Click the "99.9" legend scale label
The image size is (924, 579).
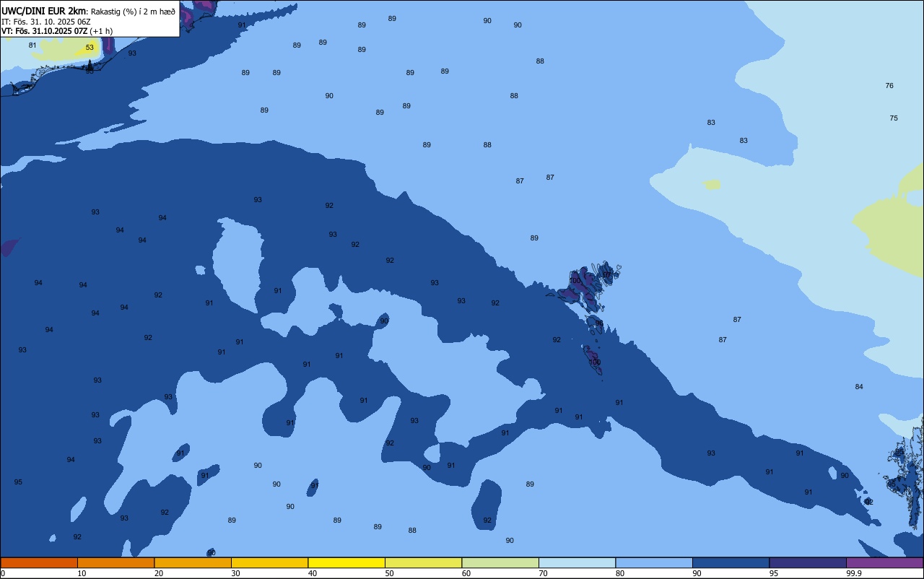[853, 573]
